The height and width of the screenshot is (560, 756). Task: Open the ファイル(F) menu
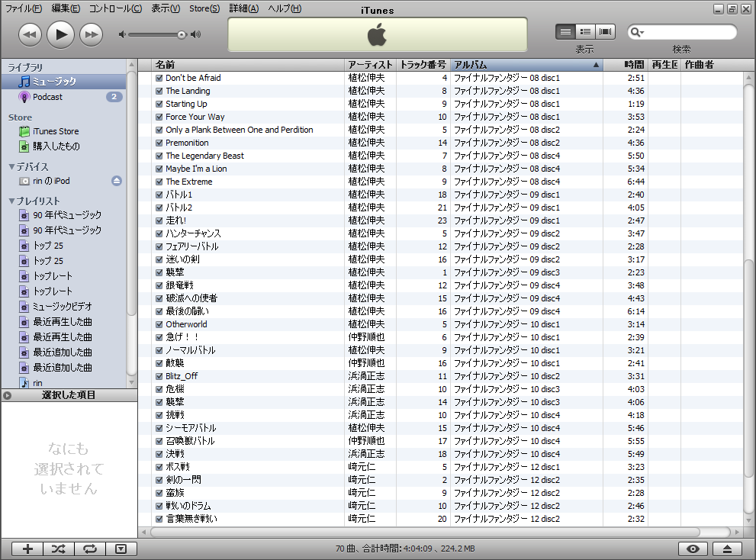(x=24, y=8)
